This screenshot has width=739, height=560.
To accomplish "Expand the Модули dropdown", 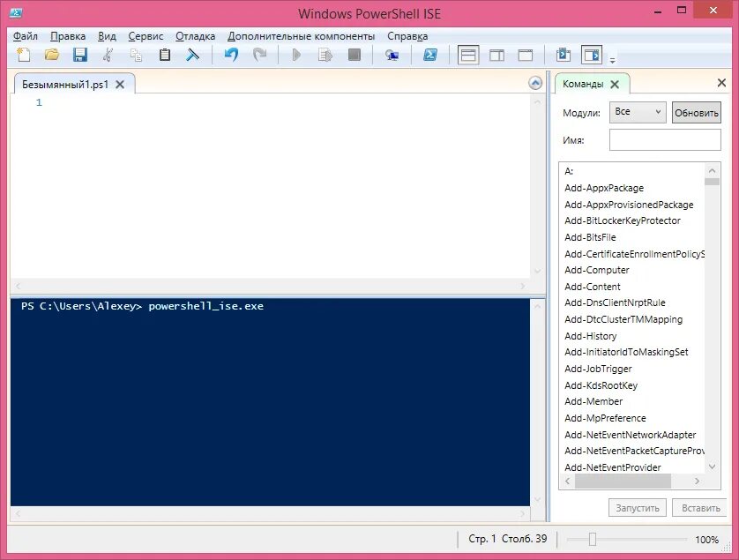I will click(638, 112).
